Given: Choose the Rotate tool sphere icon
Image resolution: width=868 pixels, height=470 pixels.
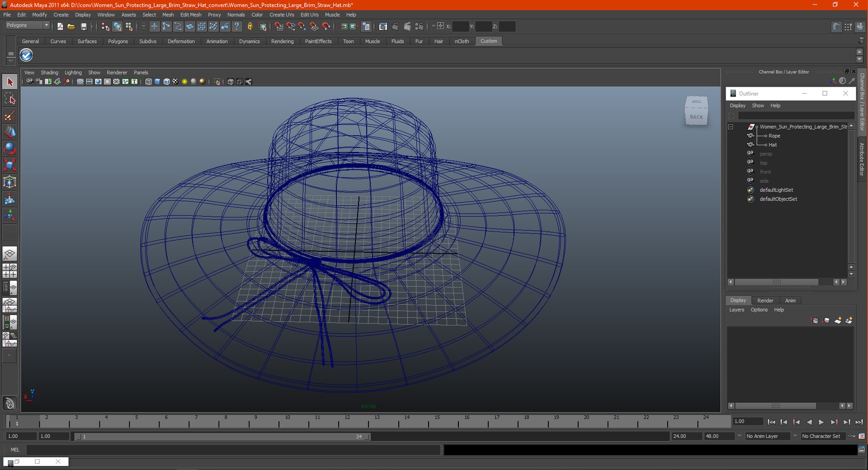Looking at the screenshot, I should click(x=9, y=148).
